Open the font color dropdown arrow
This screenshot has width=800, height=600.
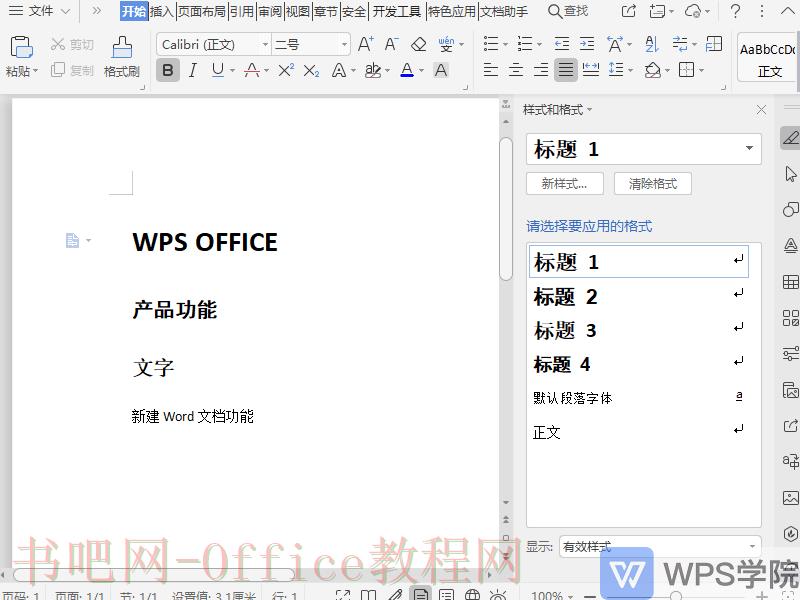click(421, 70)
